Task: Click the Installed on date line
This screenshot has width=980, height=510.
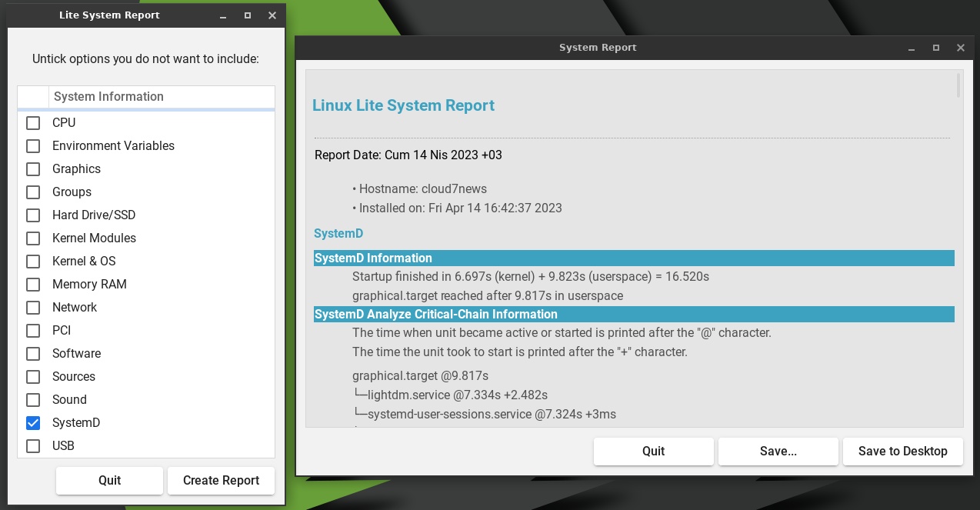Action: coord(457,208)
